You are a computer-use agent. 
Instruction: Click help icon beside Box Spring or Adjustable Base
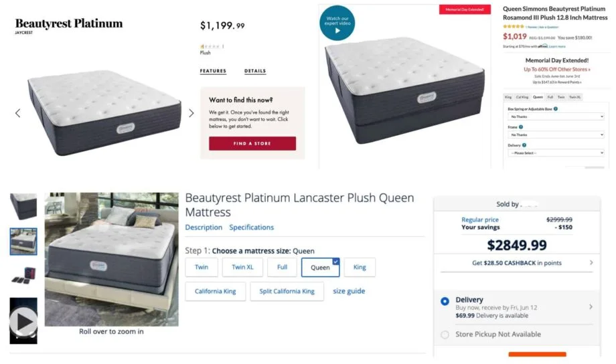coord(556,108)
